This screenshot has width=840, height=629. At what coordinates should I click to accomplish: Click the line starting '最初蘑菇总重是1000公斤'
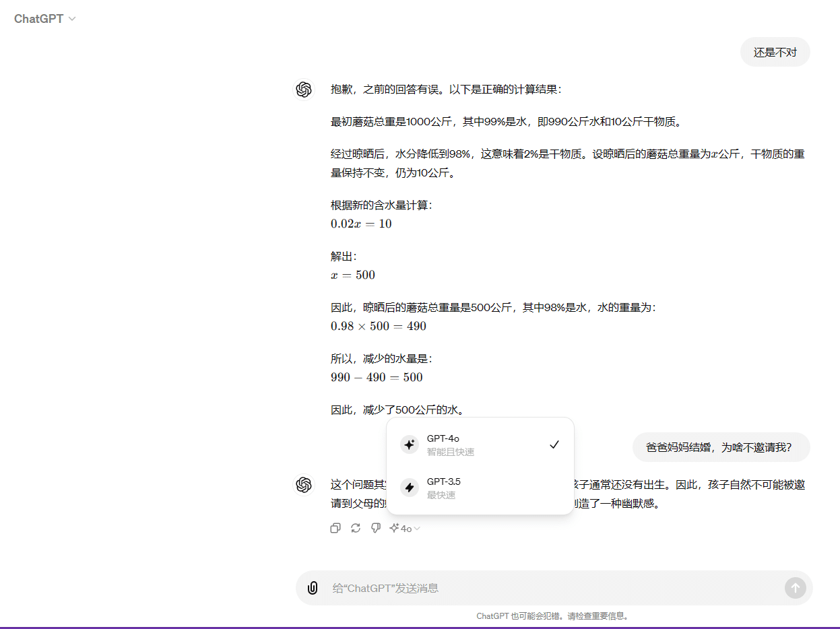[x=506, y=122]
